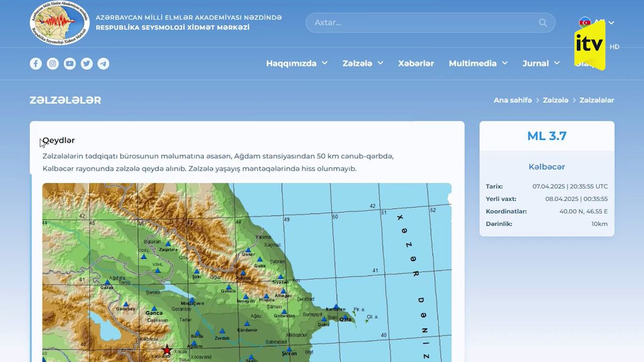Click the Zəlzələlər breadcrumb item

(x=597, y=100)
